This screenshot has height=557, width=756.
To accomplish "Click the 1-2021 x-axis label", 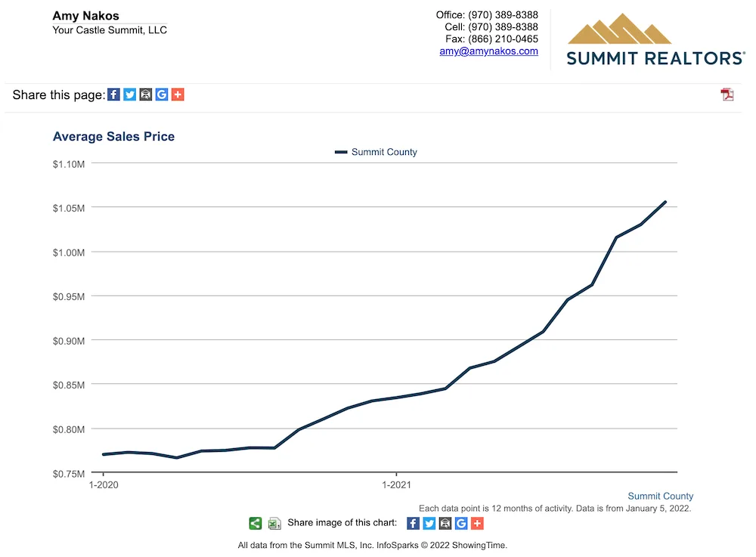I will click(396, 484).
